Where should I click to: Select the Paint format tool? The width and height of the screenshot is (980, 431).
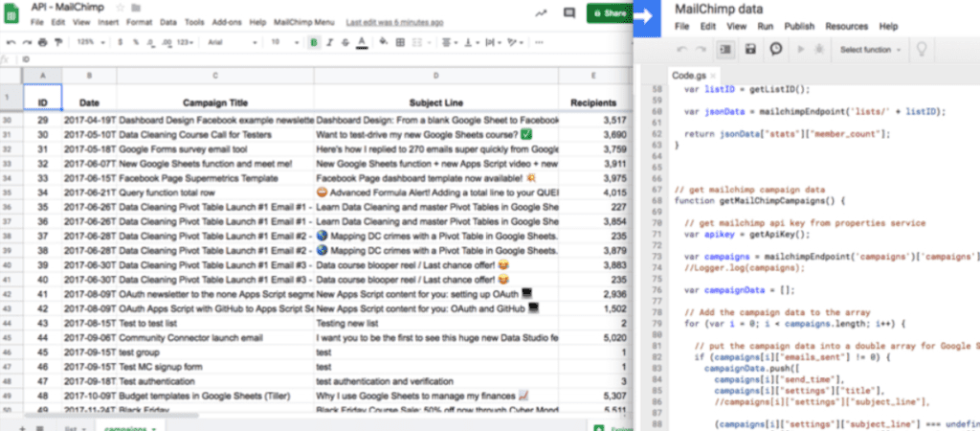pyautogui.click(x=58, y=42)
